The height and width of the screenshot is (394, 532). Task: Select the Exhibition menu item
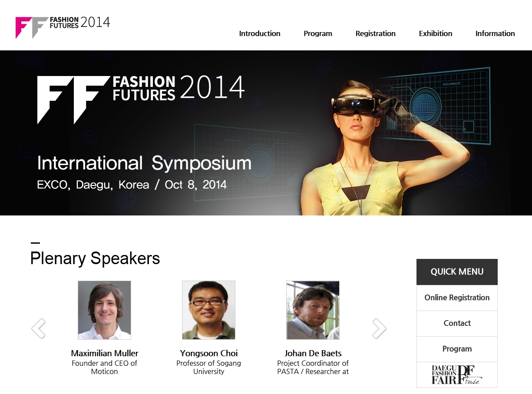pos(436,33)
